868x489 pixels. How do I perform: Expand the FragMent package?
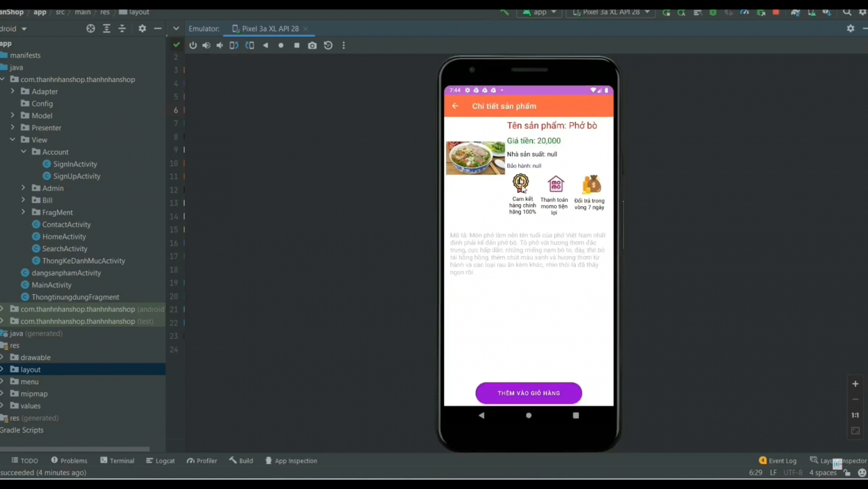click(x=24, y=212)
